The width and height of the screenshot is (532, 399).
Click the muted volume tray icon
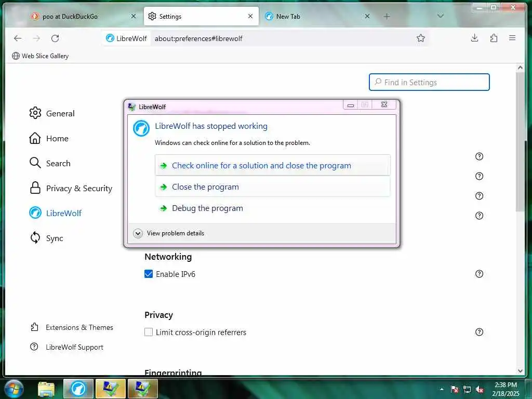coord(480,389)
